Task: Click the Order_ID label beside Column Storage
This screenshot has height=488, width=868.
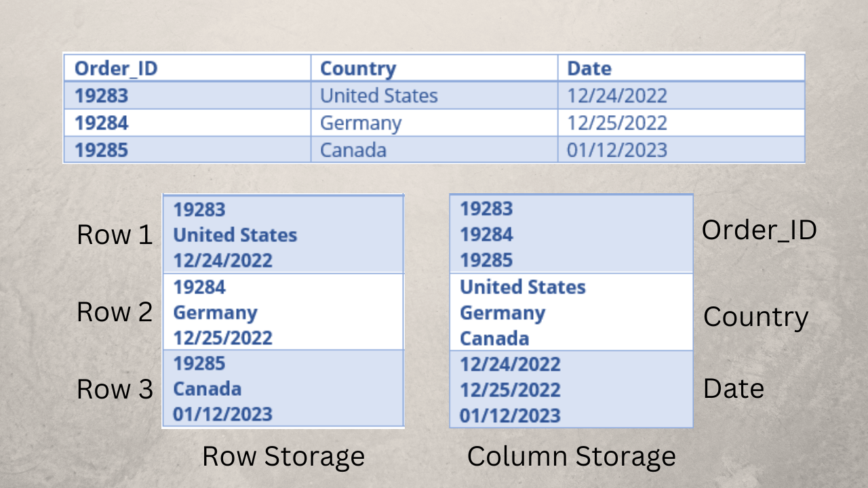Action: (759, 230)
